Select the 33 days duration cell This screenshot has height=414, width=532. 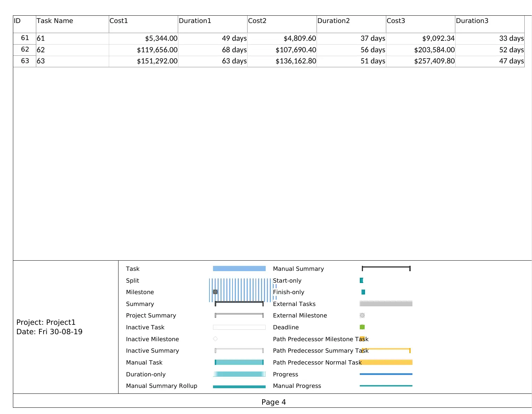(490, 38)
